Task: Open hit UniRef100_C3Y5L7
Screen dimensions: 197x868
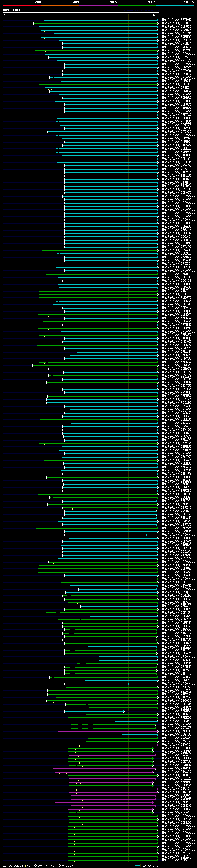Action: [x=176, y=57]
